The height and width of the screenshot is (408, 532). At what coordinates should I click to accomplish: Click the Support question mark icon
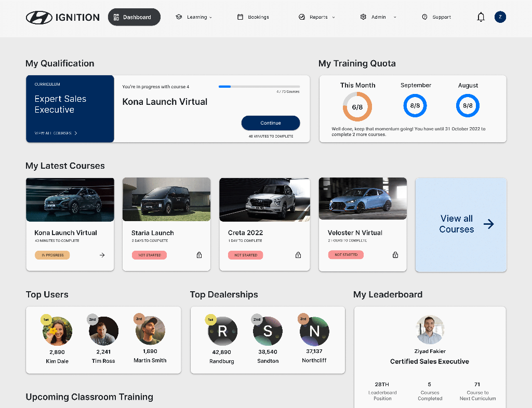point(424,17)
